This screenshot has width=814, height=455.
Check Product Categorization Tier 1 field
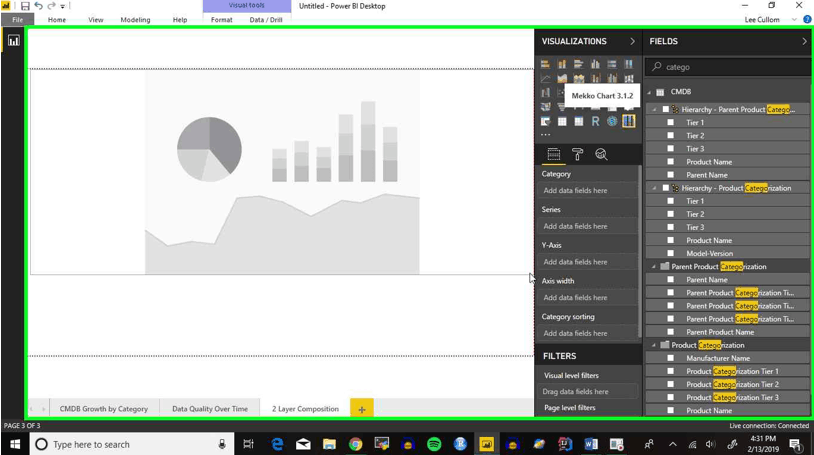(x=671, y=371)
